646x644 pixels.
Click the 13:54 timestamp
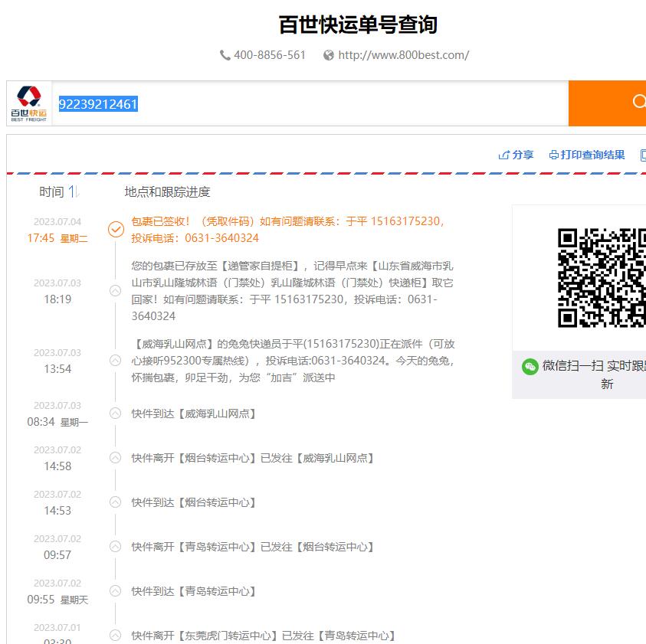pyautogui.click(x=57, y=369)
